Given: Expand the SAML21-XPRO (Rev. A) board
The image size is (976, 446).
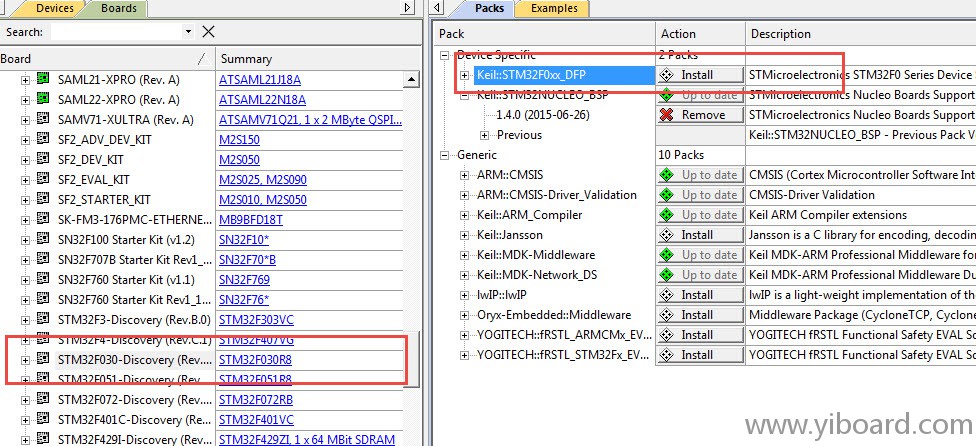Looking at the screenshot, I should tap(25, 80).
